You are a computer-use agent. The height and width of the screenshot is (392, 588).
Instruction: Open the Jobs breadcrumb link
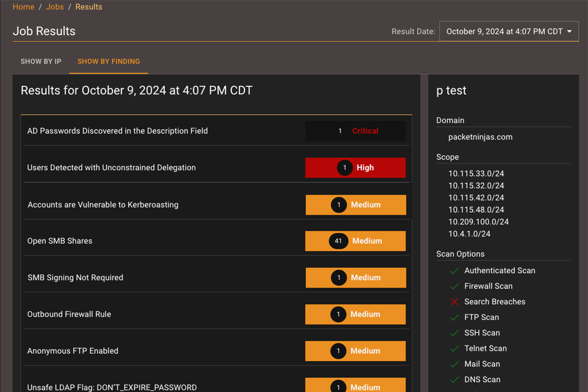coord(54,7)
